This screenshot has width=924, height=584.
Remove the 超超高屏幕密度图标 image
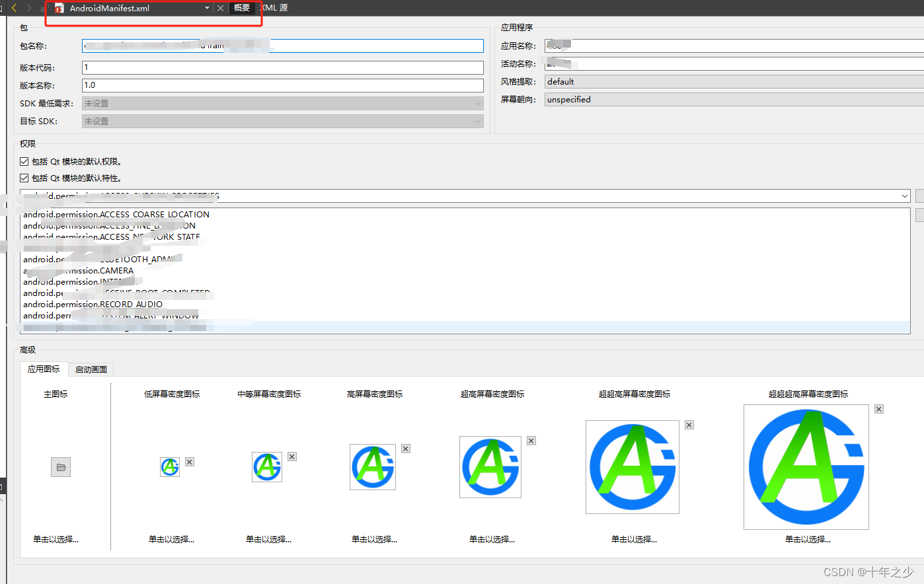click(x=689, y=425)
